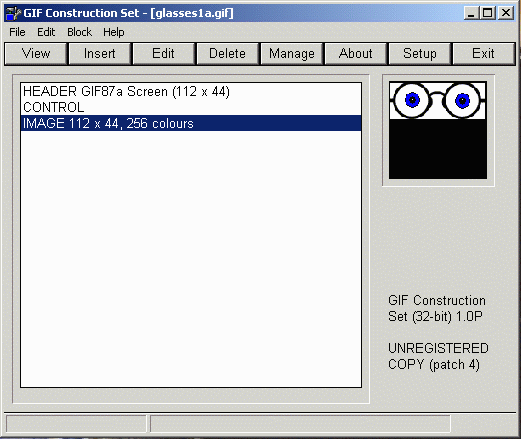Maximize the GIF Construction Set window
This screenshot has width=521, height=439.
pos(488,13)
